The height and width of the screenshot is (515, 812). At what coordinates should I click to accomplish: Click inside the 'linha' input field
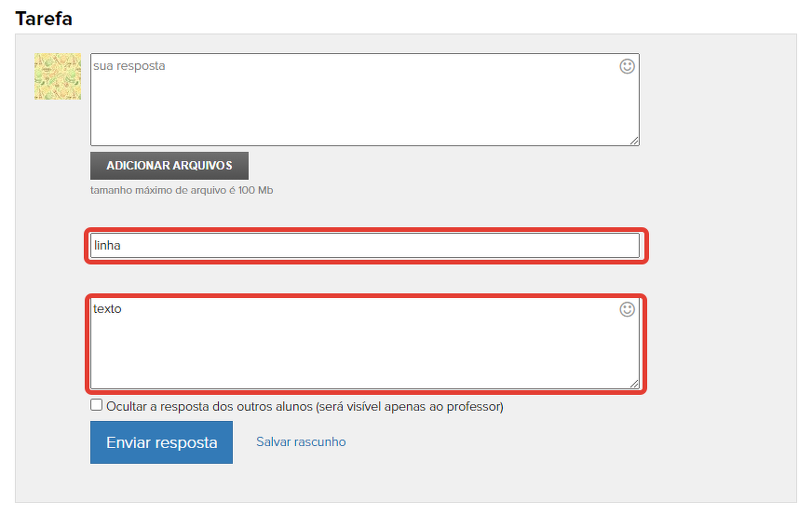(363, 246)
